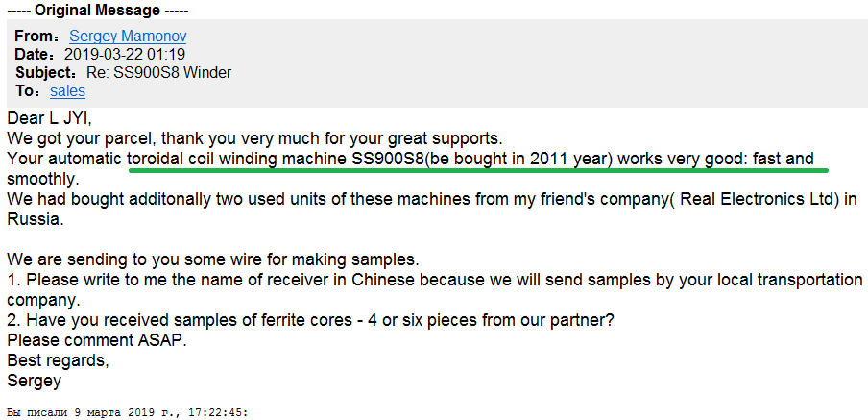Click the green underlined toroidal coil sentence

(478, 160)
